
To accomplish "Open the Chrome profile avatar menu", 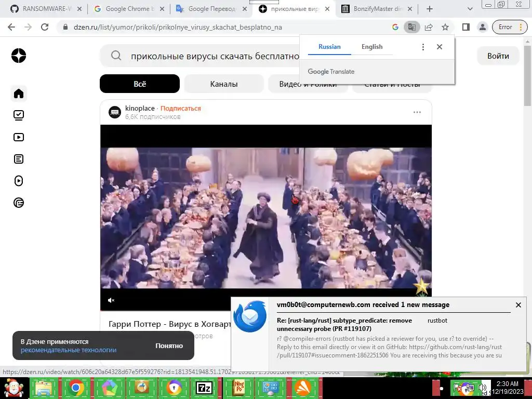I will 483,27.
